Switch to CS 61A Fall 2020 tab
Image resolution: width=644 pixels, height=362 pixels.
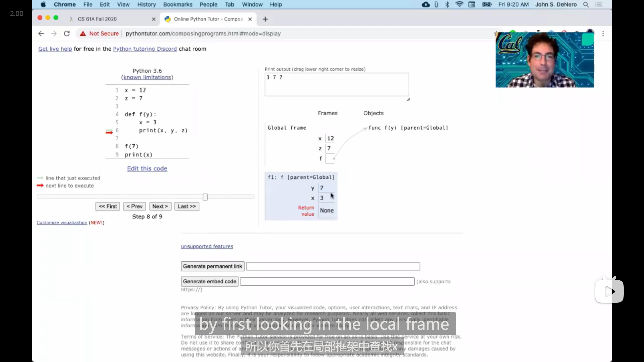(x=97, y=19)
